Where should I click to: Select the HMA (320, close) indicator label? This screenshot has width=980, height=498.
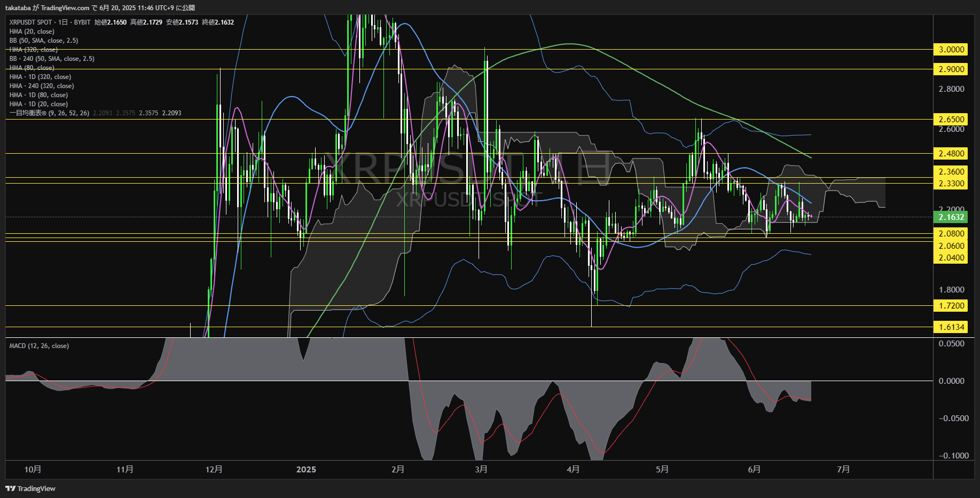[x=34, y=50]
